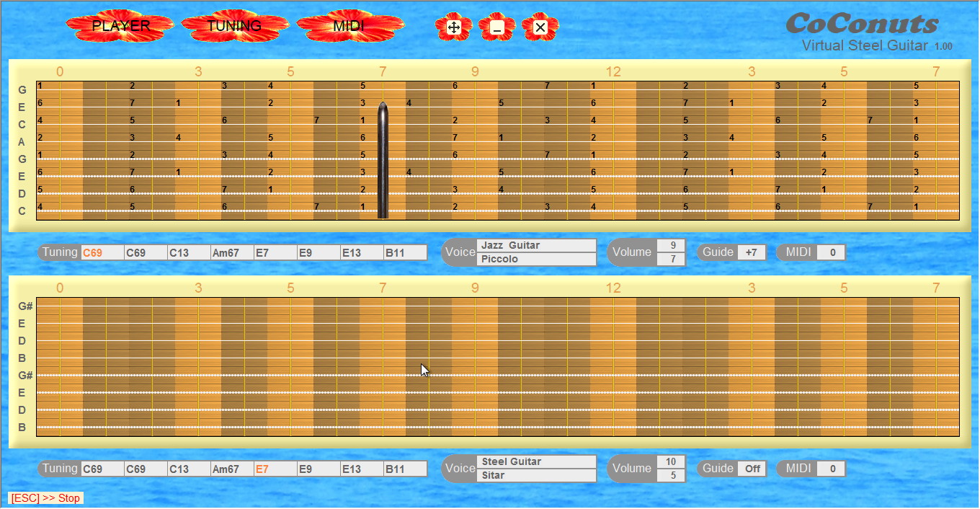Click the Volume label on upper guitar
Screen dimensions: 980x509
pyautogui.click(x=632, y=252)
